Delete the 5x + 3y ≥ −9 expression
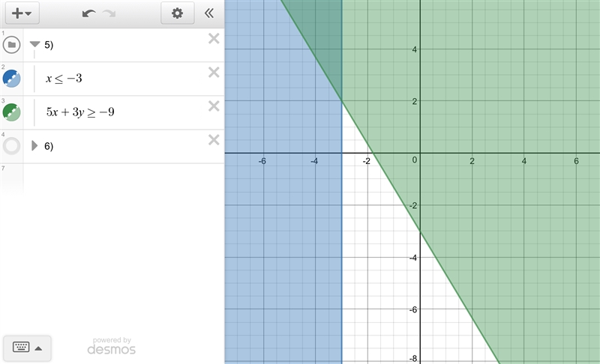This screenshot has width=600, height=364. click(x=214, y=106)
